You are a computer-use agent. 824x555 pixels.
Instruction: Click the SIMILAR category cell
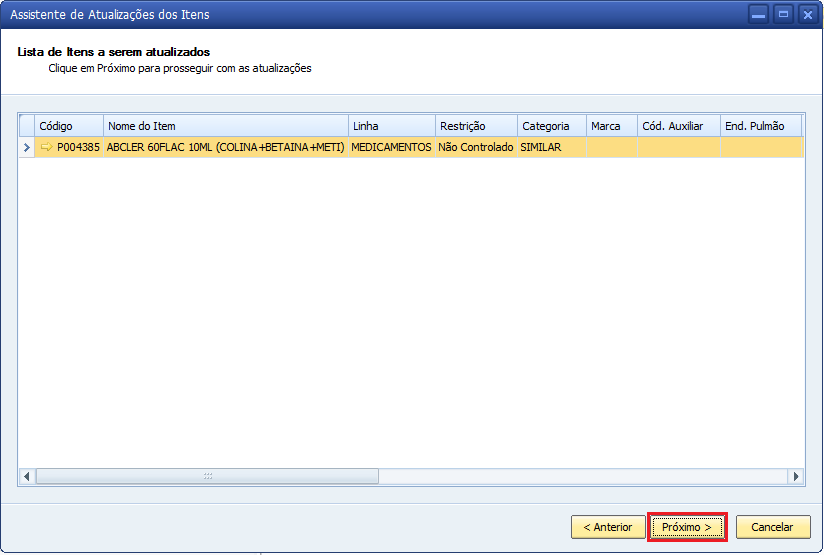tap(552, 147)
